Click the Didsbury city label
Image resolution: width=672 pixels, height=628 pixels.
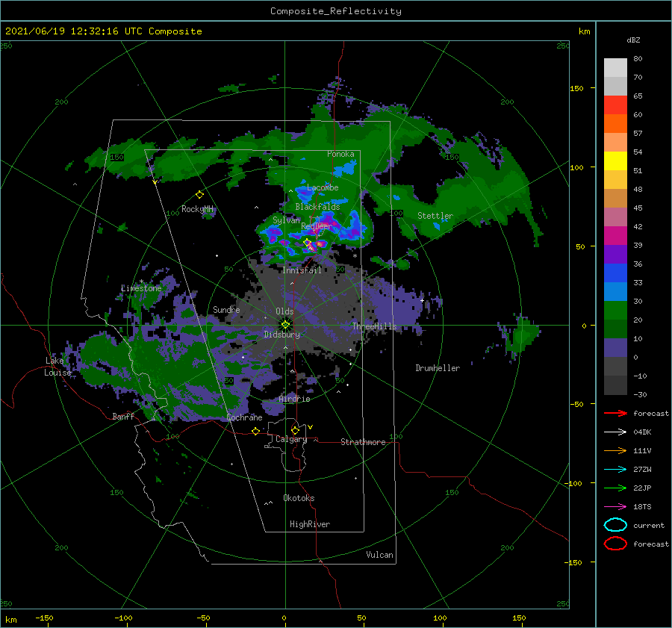pyautogui.click(x=282, y=335)
